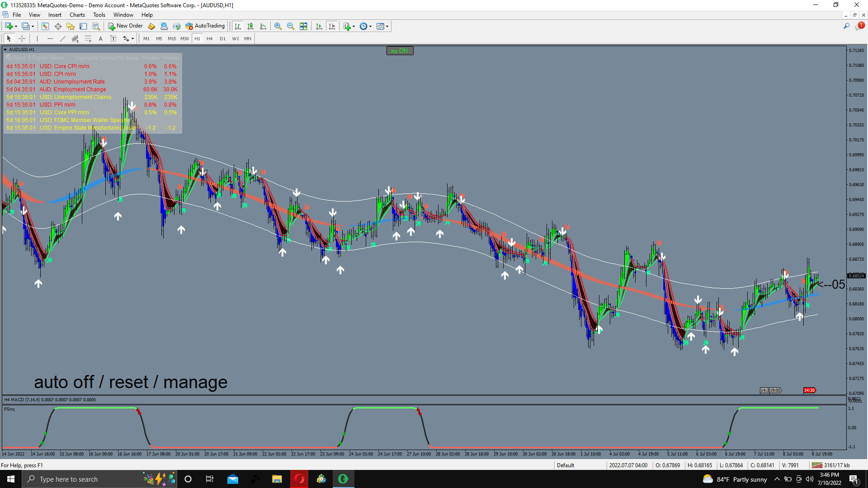Viewport: 868px width, 488px height.
Task: Click the Zoom In chart icon
Action: tap(278, 26)
